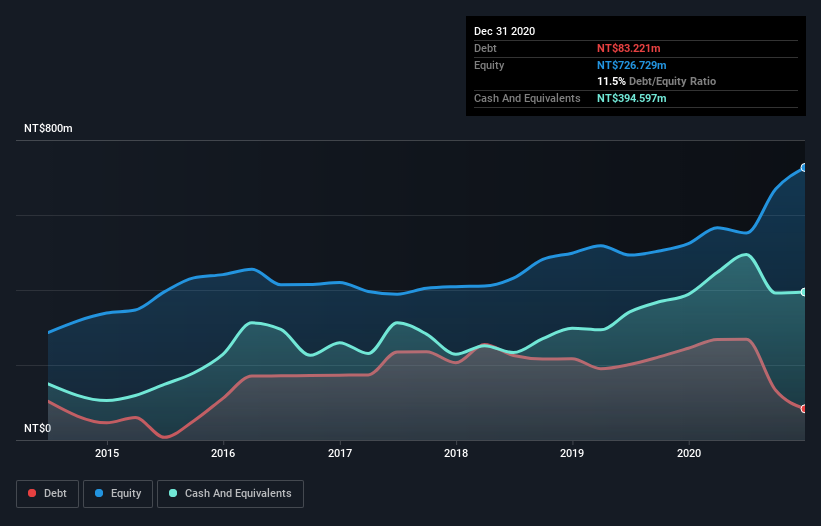
Task: Click Cash And Equivalents label in tooltip
Action: (x=527, y=98)
